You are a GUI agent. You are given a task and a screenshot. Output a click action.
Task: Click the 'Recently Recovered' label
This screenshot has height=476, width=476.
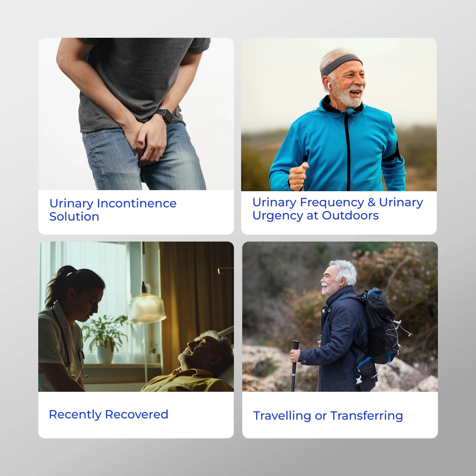[109, 414]
